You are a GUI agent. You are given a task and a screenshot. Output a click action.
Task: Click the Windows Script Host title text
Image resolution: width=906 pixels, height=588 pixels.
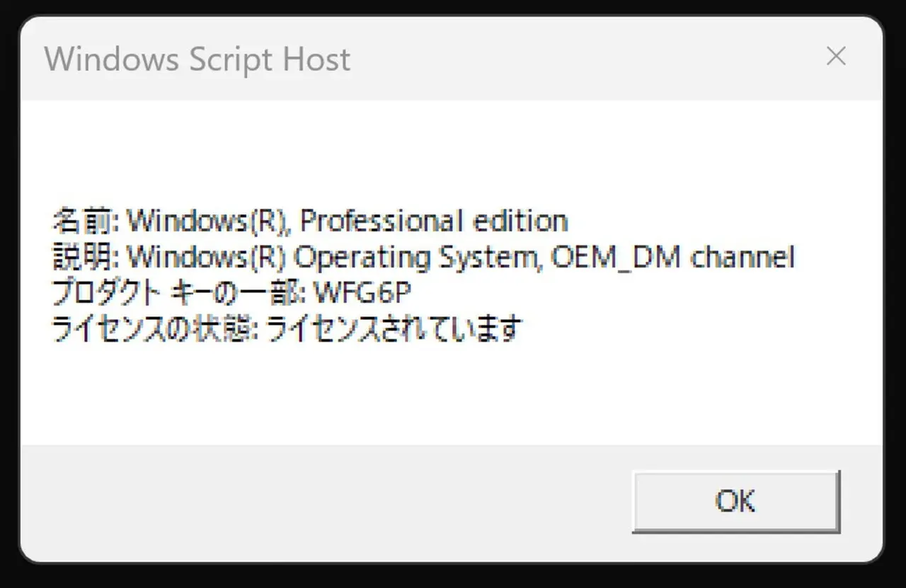pyautogui.click(x=197, y=59)
